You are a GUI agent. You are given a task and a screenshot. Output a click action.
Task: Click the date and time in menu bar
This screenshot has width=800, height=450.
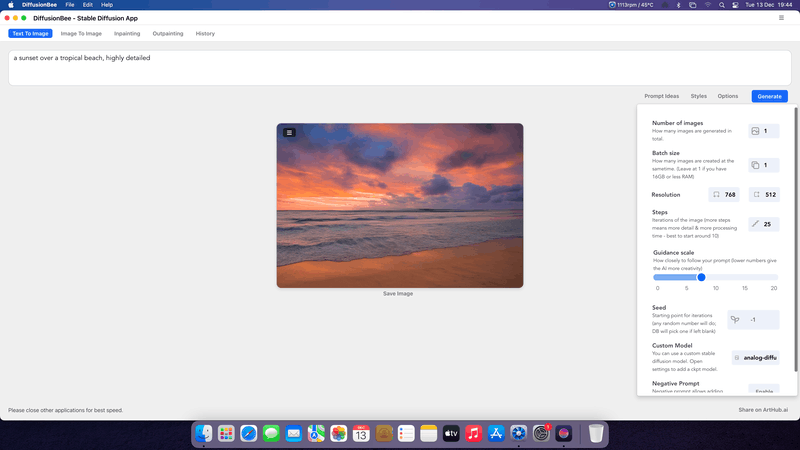pyautogui.click(x=768, y=5)
